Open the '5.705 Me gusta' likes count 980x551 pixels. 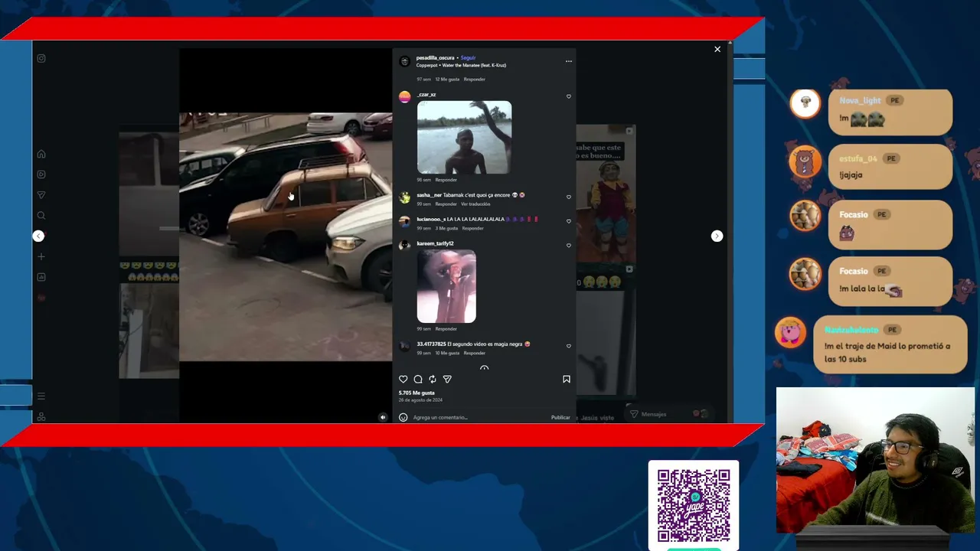point(416,393)
